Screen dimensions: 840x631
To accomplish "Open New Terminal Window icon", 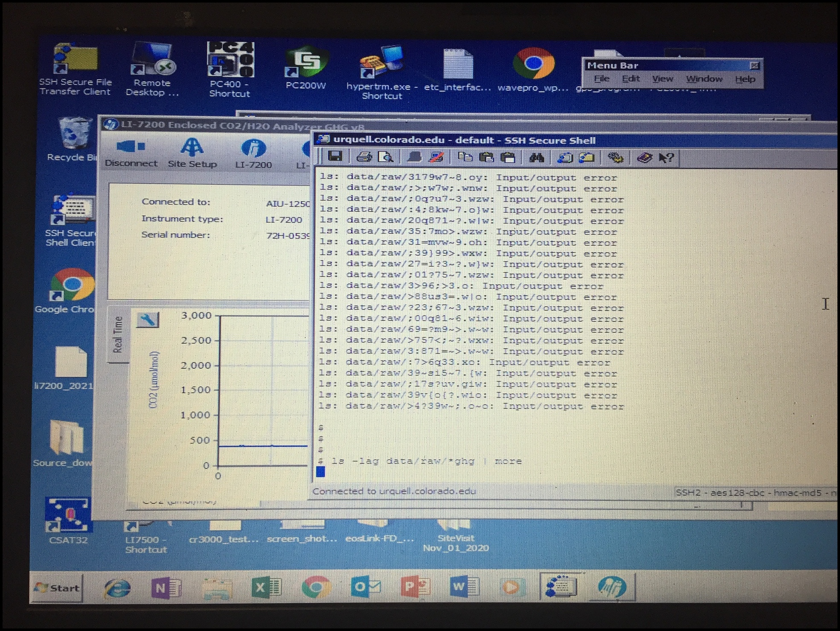I will click(x=565, y=158).
